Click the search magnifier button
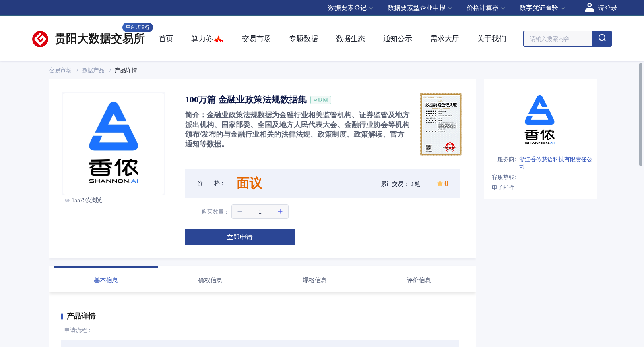644x347 pixels. (x=602, y=39)
